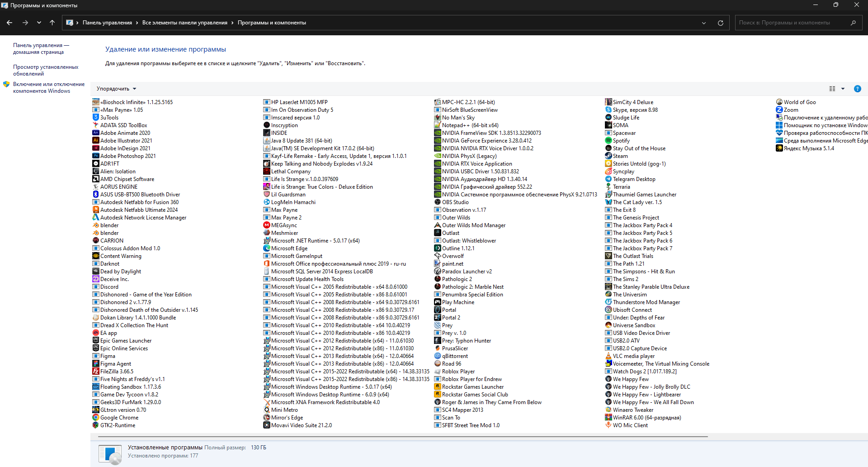Screen dimensions: 868x467
Task: Select NVIDIA GeForce Experience 3.28.0.412 entry
Action: [483, 141]
